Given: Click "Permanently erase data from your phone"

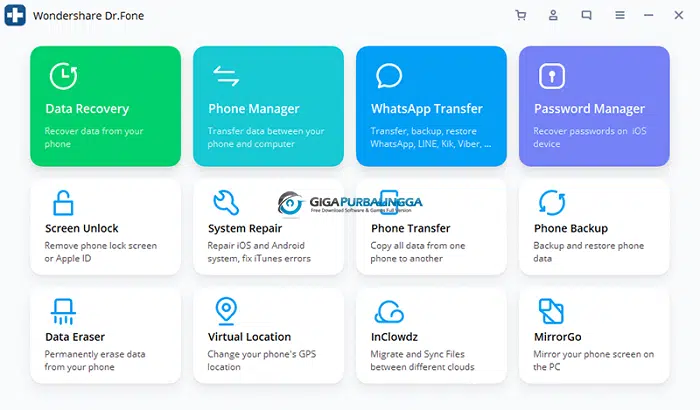Looking at the screenshot, I should point(95,360).
